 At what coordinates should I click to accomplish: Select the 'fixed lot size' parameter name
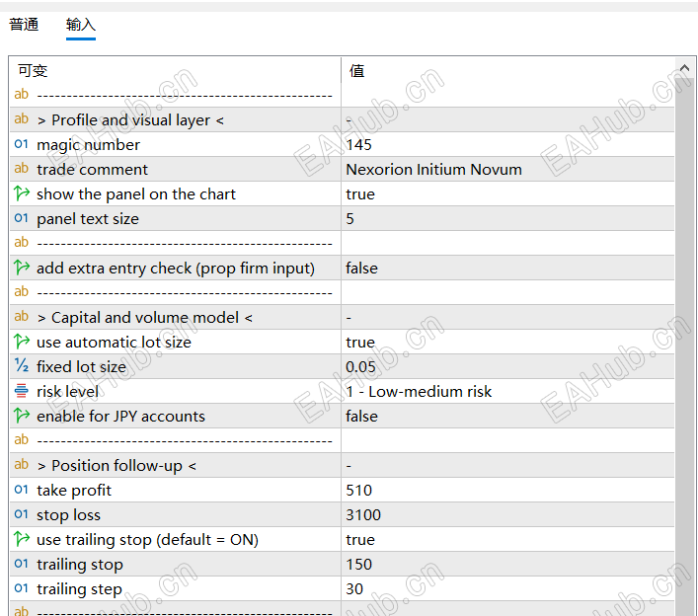point(82,367)
